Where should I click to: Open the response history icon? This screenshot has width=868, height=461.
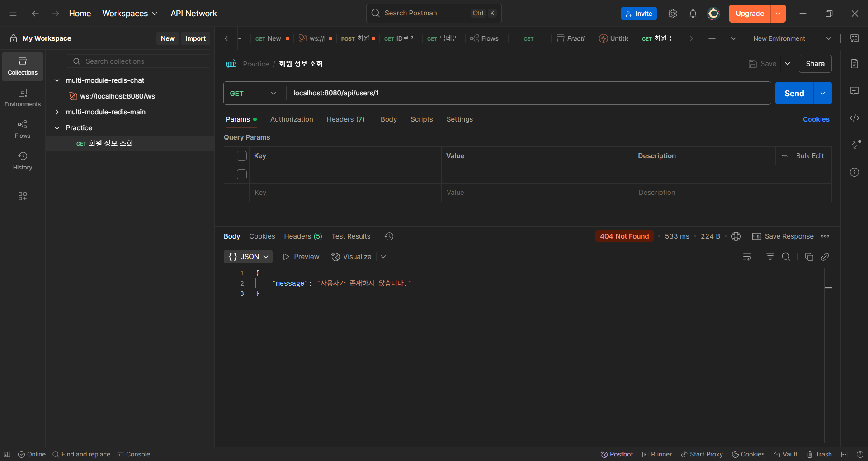[x=389, y=236]
